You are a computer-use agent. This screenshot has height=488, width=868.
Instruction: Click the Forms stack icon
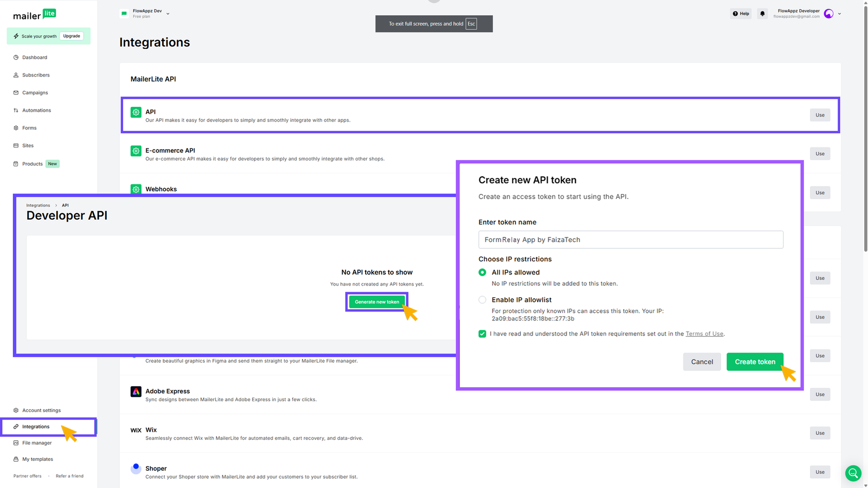pos(16,128)
